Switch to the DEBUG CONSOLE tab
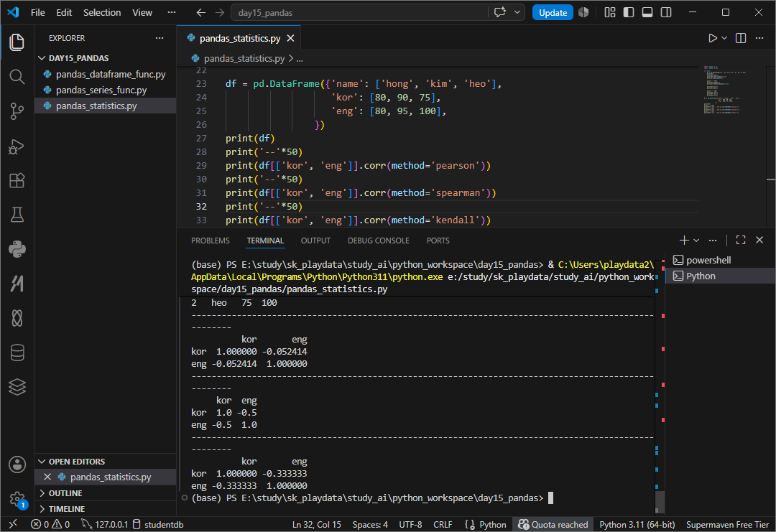Image resolution: width=776 pixels, height=532 pixels. pyautogui.click(x=379, y=241)
